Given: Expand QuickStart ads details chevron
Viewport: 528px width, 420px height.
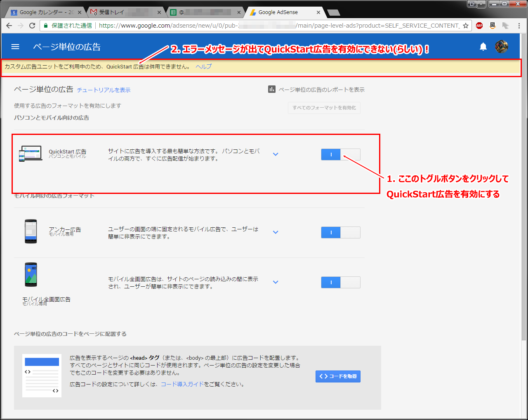Looking at the screenshot, I should [x=276, y=154].
